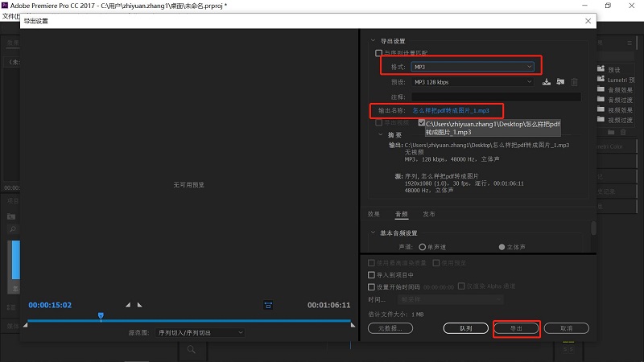Switch to the 发布 tab
The height and width of the screenshot is (362, 644).
pos(429,214)
